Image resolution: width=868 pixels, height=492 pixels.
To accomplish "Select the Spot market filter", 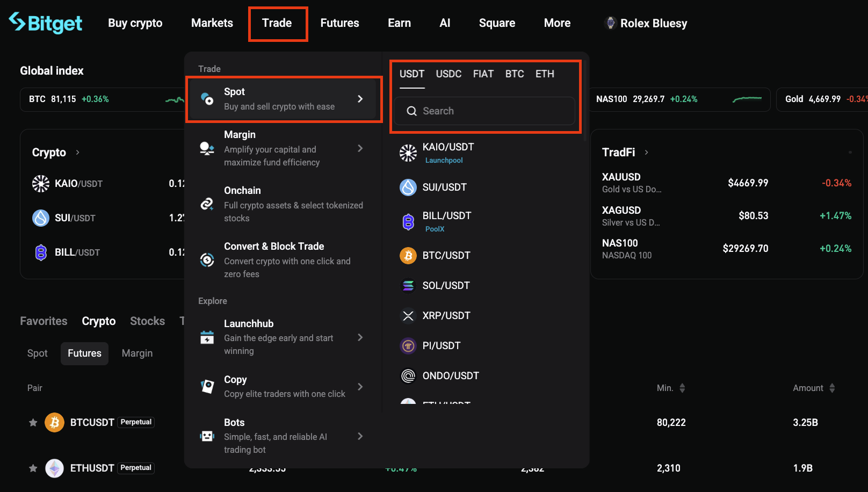I will 38,353.
